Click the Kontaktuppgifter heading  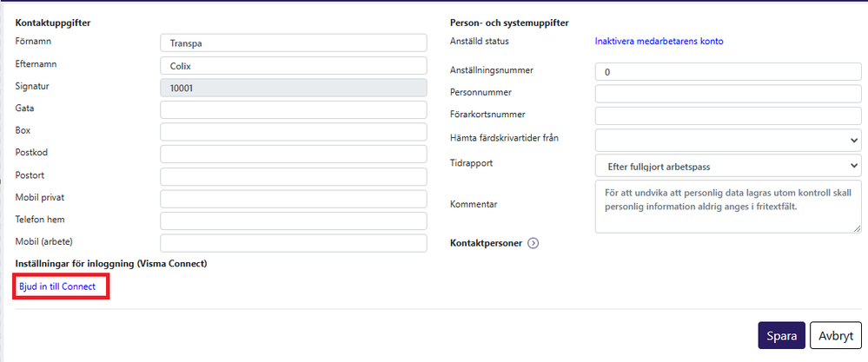[53, 23]
